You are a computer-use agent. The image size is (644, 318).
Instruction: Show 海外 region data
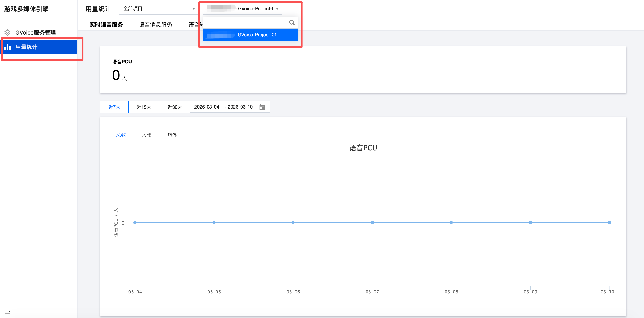tap(172, 135)
